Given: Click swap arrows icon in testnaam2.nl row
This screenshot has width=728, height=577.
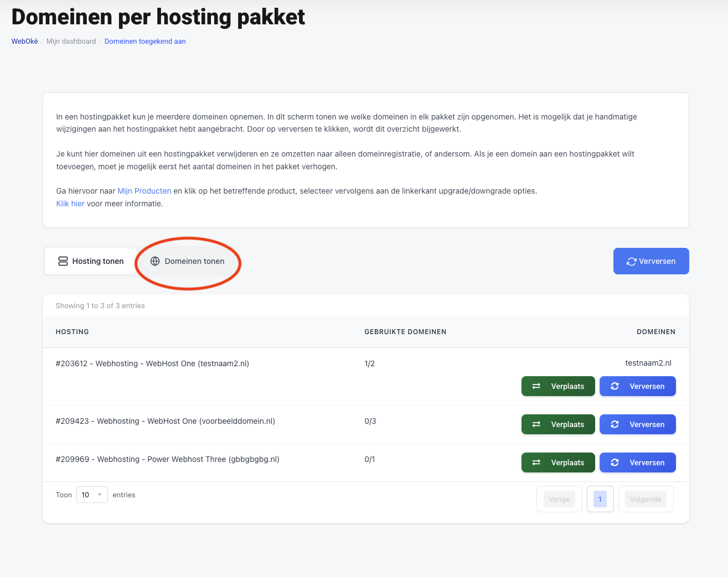Looking at the screenshot, I should [x=536, y=386].
